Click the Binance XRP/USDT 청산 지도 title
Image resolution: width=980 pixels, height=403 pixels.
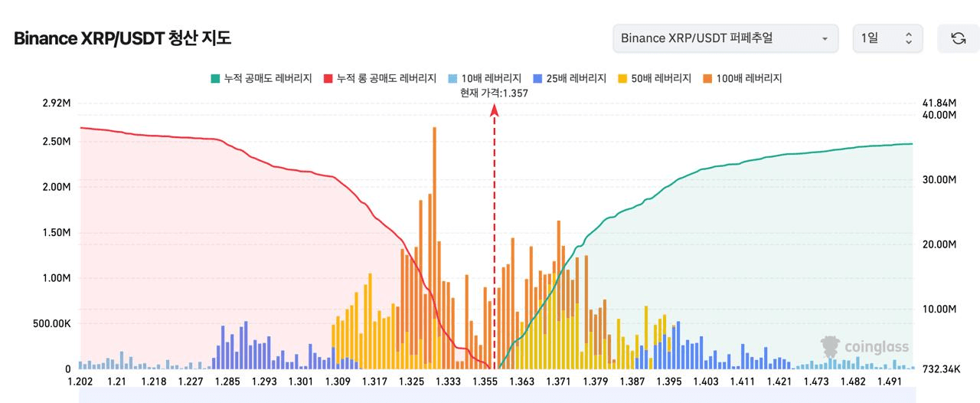pyautogui.click(x=122, y=38)
